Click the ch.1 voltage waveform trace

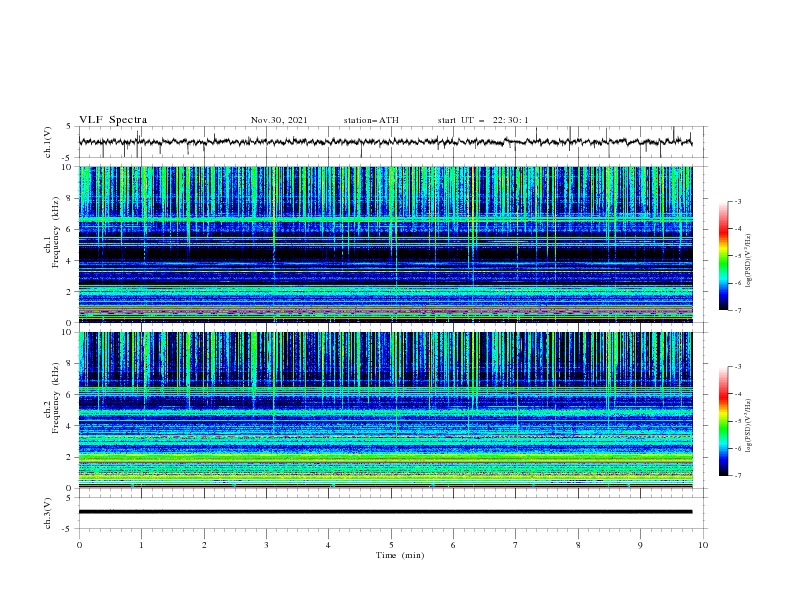[385, 142]
